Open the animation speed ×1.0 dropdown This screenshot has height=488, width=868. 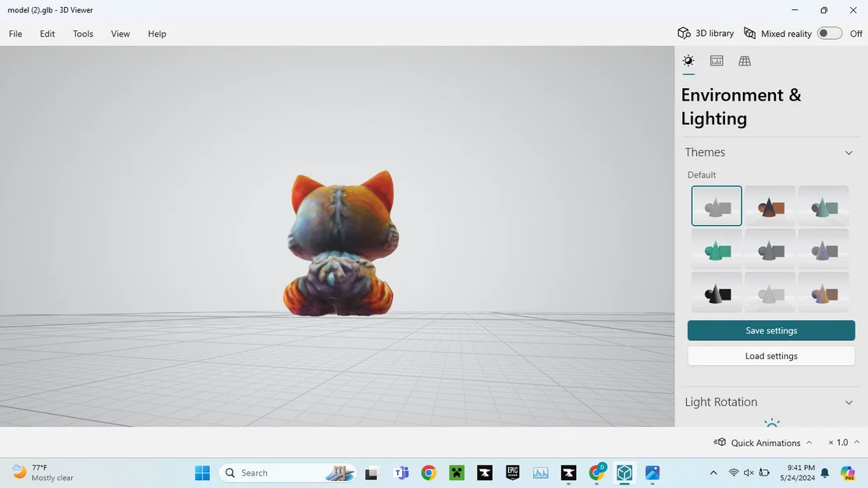pos(844,443)
